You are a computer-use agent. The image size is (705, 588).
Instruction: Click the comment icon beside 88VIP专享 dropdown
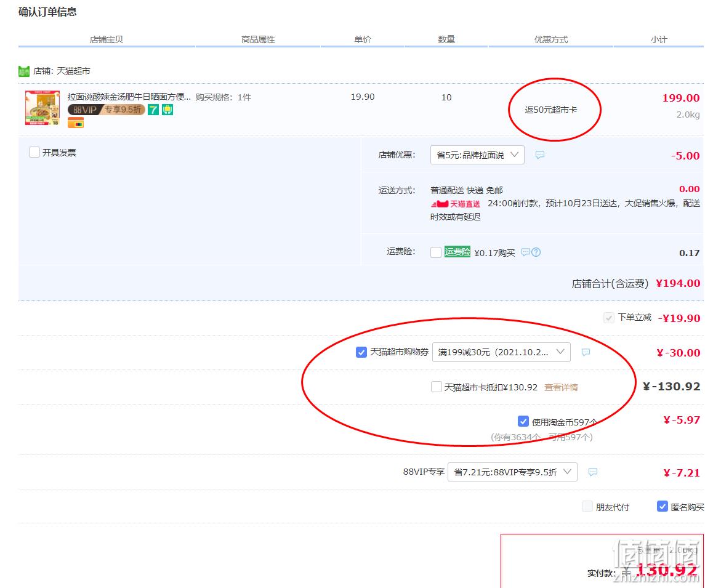point(593,472)
